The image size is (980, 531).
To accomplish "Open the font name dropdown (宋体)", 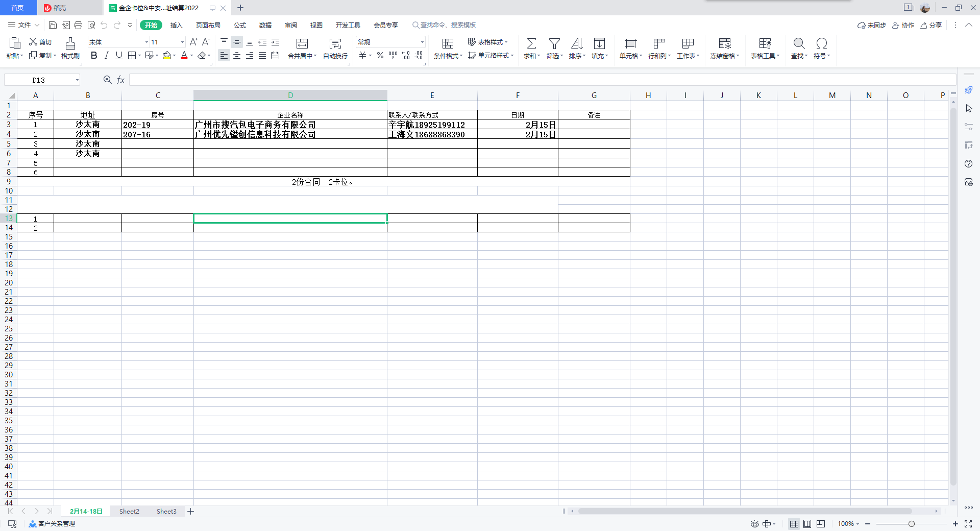I will [146, 42].
